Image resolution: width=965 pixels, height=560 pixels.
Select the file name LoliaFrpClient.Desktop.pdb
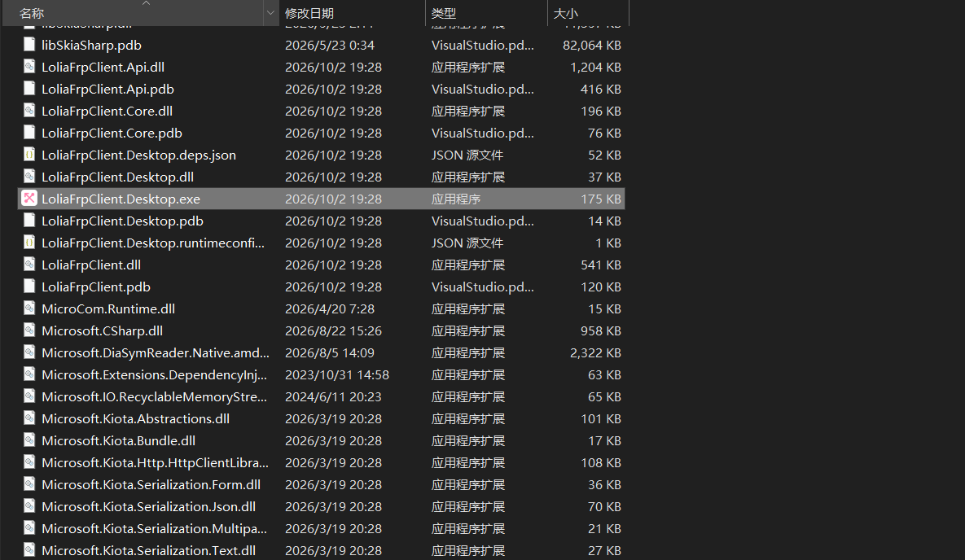(122, 221)
